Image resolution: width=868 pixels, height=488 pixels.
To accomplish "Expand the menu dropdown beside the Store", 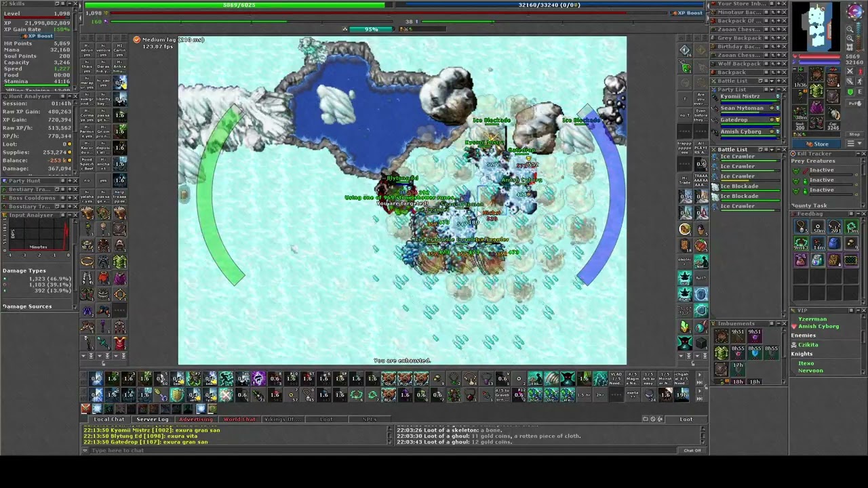I will point(855,143).
